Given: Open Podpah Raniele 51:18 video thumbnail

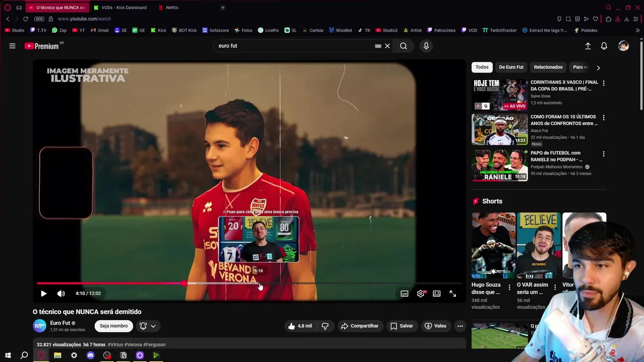Looking at the screenshot, I should pyautogui.click(x=500, y=165).
